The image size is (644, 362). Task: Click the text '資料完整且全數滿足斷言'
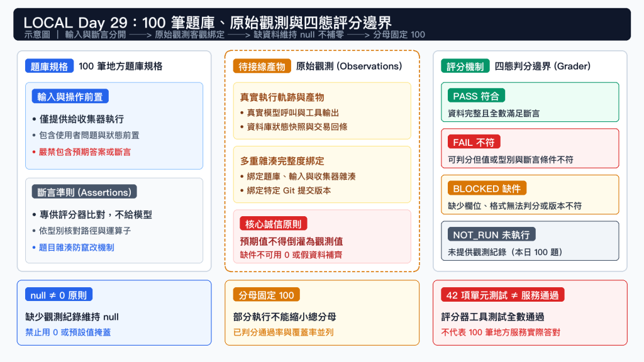point(494,114)
